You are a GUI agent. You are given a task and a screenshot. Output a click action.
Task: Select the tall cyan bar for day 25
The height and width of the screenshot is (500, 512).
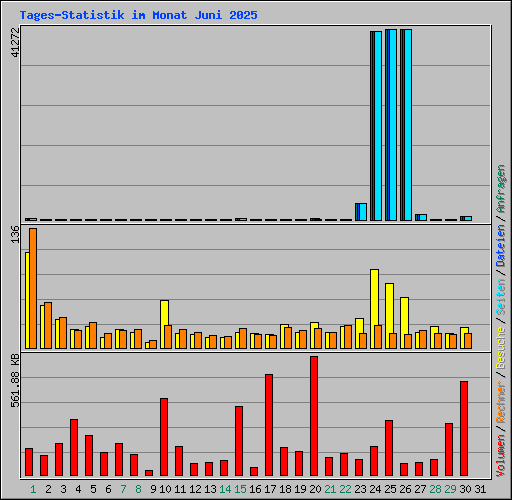tap(393, 125)
